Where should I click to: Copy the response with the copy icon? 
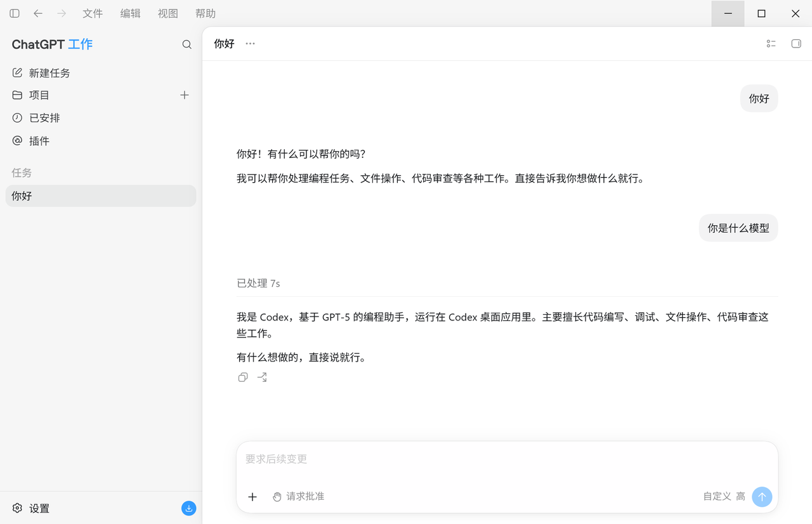[243, 377]
